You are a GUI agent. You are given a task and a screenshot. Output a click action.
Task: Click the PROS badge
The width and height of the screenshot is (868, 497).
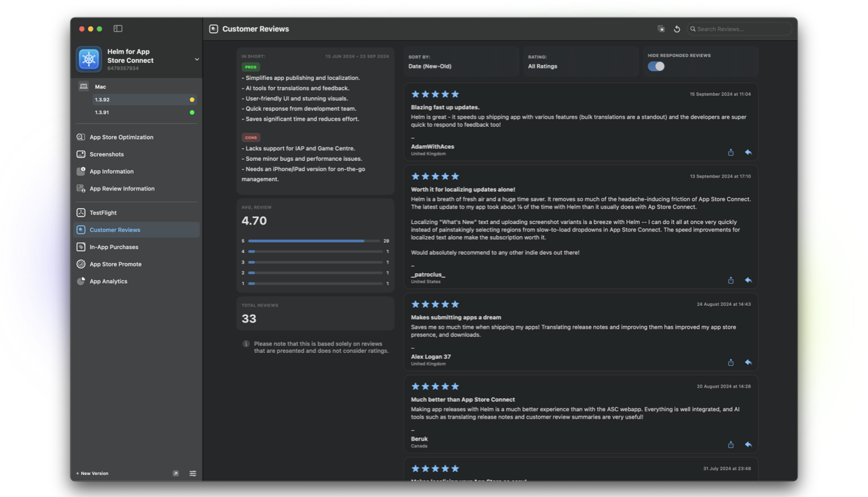pos(250,67)
